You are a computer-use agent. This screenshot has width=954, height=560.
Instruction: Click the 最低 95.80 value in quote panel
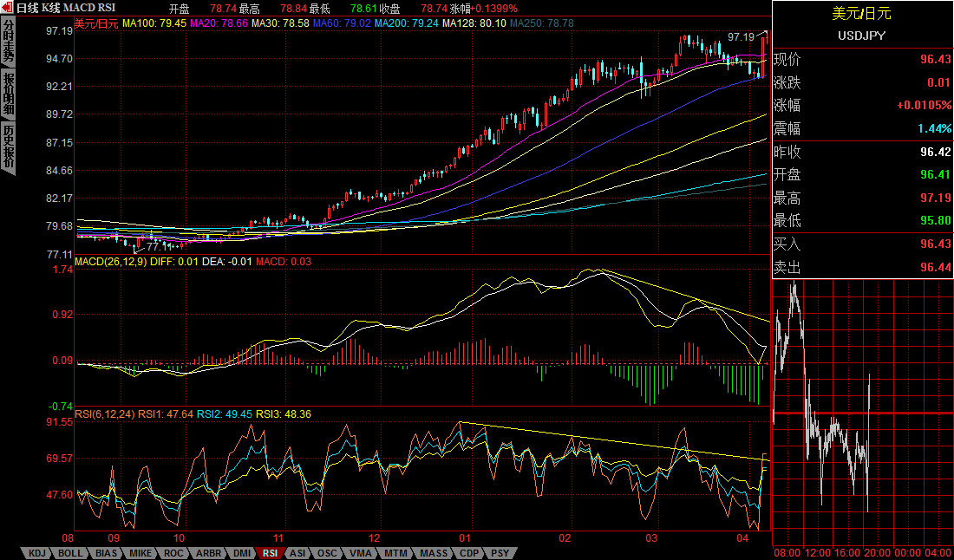pos(935,221)
